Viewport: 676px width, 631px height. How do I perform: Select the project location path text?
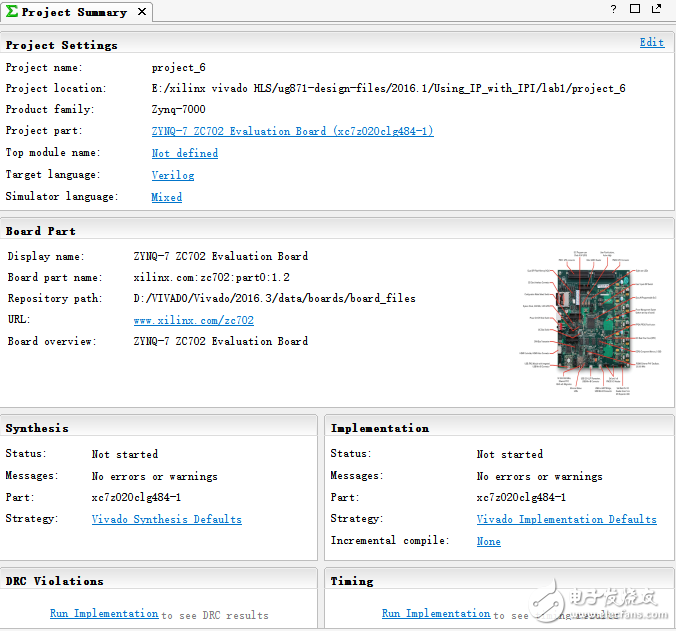point(388,88)
